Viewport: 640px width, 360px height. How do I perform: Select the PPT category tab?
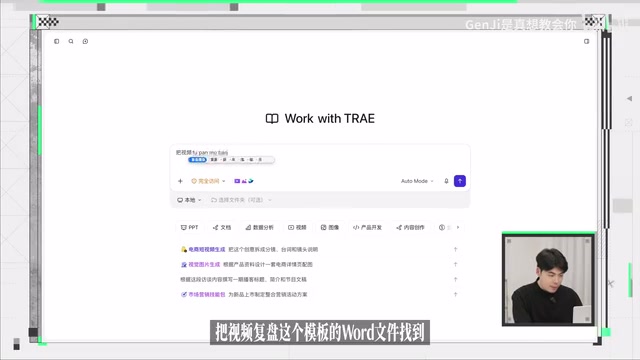(189, 227)
